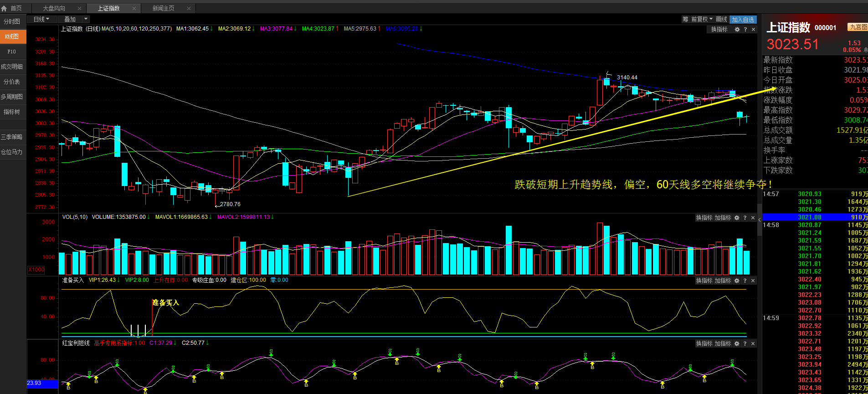The image size is (868, 394).
Task: Click the 2780.76 low price marker
Action: click(230, 204)
